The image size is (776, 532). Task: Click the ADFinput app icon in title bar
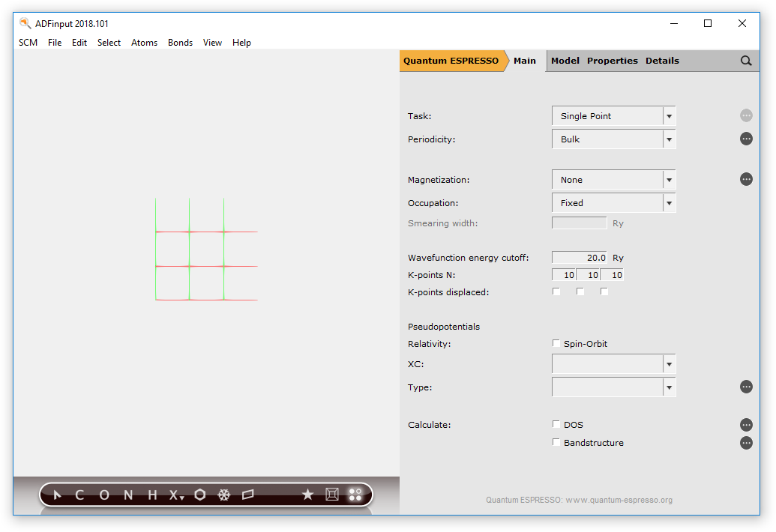pyautogui.click(x=25, y=23)
